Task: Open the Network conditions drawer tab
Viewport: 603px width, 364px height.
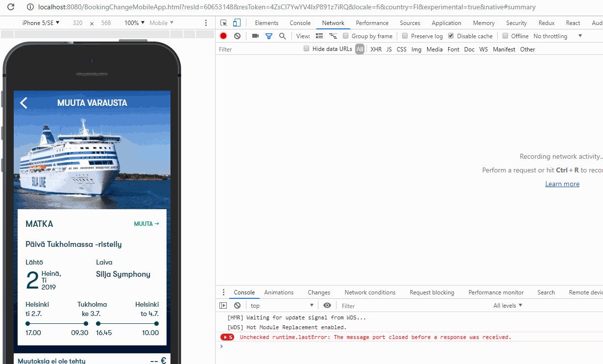Action: [370, 292]
